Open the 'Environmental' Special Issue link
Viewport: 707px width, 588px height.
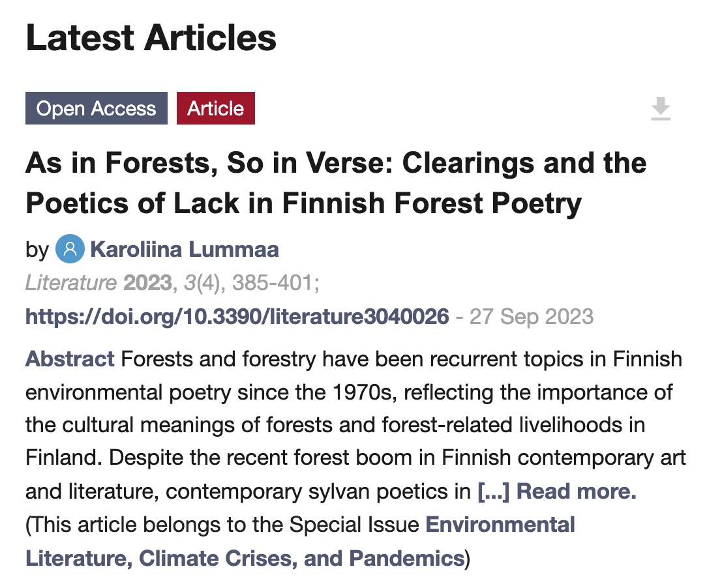coord(500,524)
